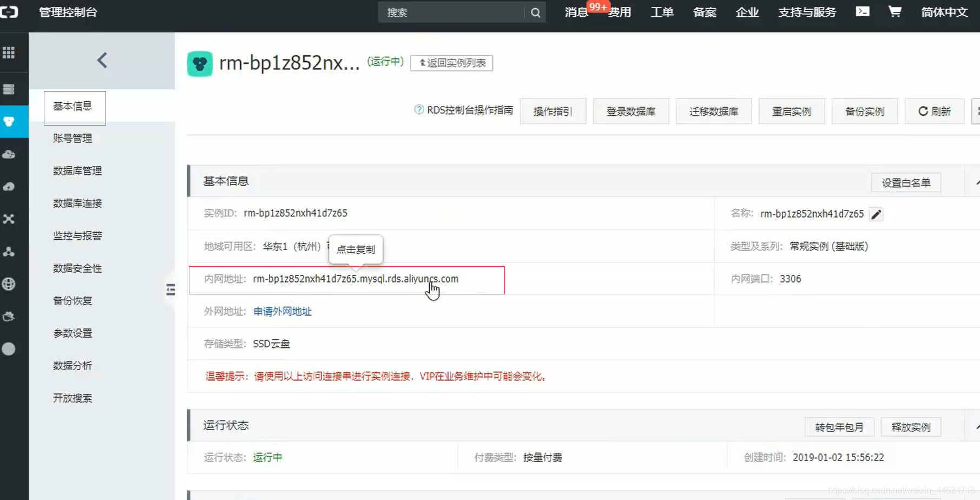The width and height of the screenshot is (980, 500).
Task: Open the 企业 menu item
Action: pos(747,12)
